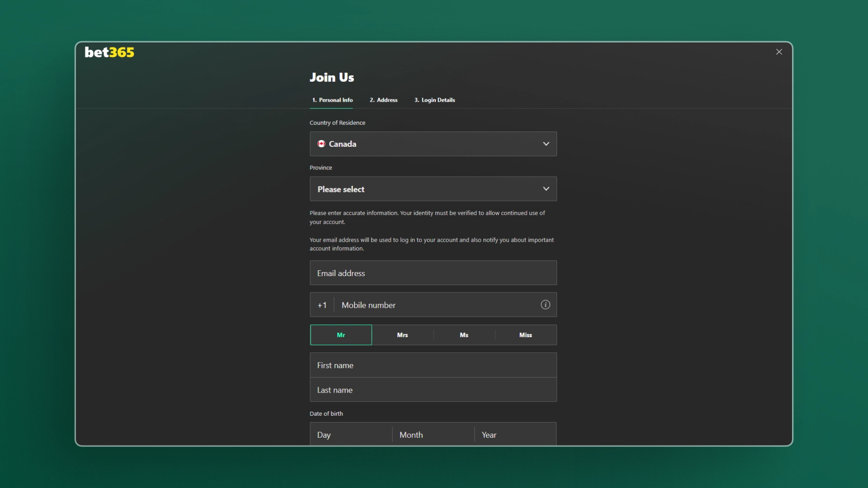Screen dimensions: 868x488
Task: Select the Mr title option
Action: click(341, 335)
